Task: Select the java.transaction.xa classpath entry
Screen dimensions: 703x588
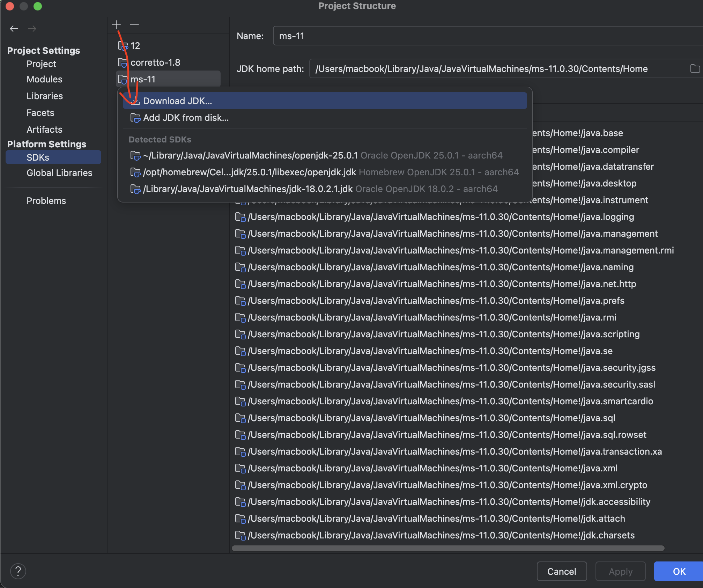Action: [x=449, y=451]
